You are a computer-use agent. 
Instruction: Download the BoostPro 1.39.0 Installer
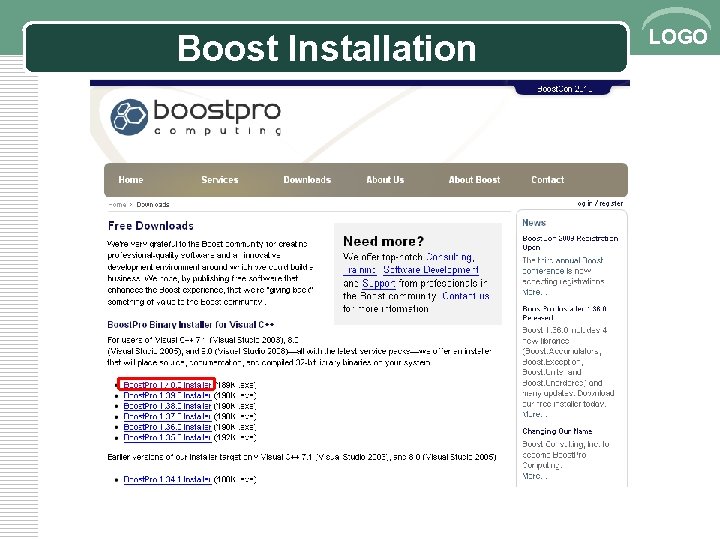point(167,395)
